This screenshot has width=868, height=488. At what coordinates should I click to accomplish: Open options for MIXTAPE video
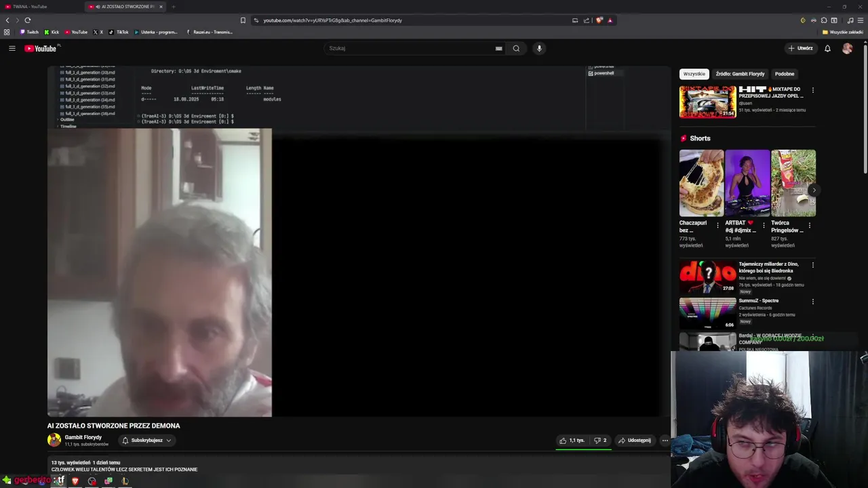point(812,90)
